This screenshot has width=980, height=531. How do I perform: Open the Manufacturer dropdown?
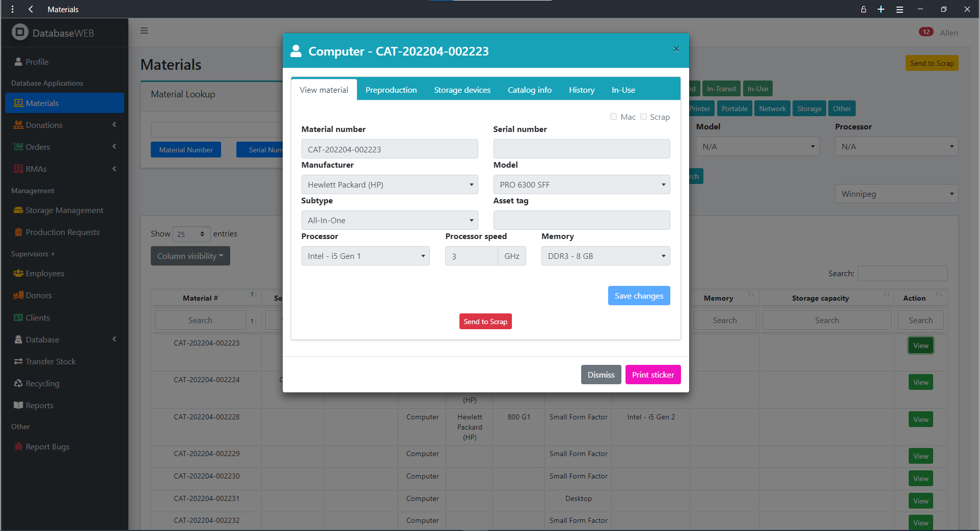click(390, 184)
